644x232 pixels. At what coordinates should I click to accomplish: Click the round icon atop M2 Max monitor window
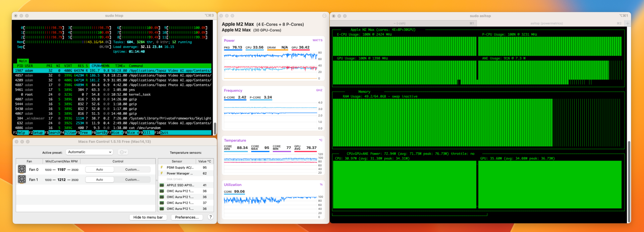[324, 15]
